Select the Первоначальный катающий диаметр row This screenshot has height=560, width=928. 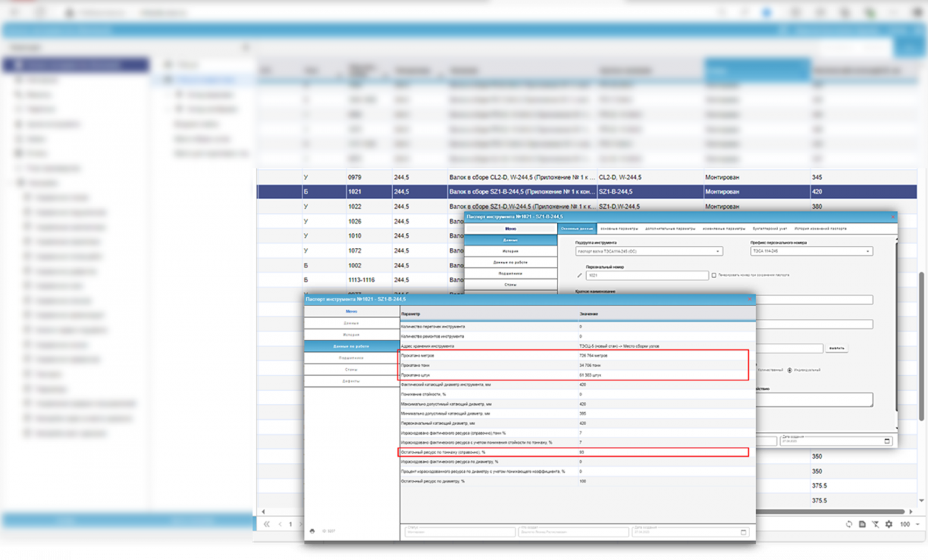tap(578, 423)
